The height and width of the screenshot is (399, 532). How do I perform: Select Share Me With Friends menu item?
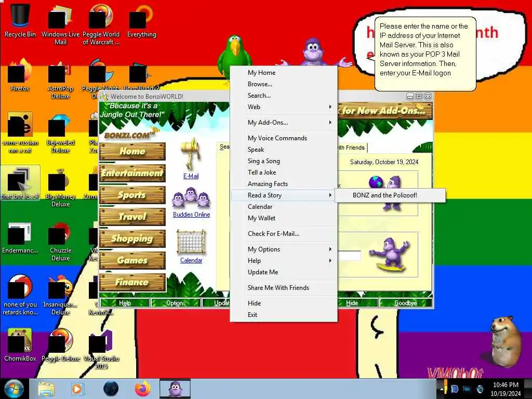pos(284,288)
